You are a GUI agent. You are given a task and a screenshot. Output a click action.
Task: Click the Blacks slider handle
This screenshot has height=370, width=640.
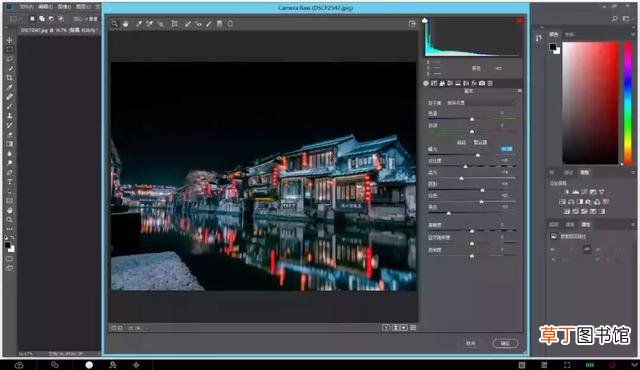[x=449, y=213]
